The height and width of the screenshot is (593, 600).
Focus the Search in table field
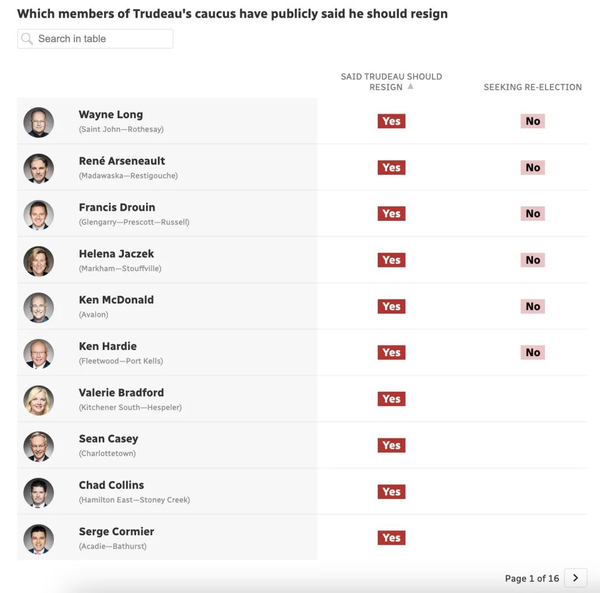tap(95, 39)
